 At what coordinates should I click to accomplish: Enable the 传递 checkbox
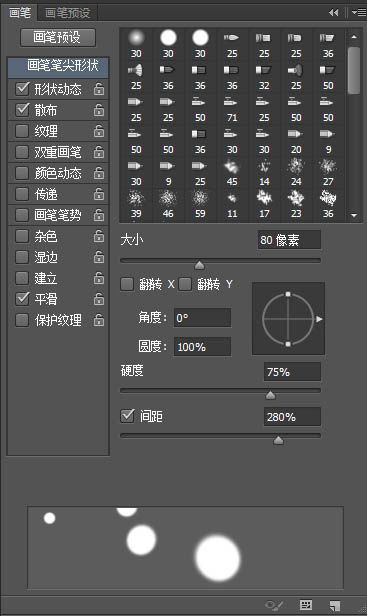click(x=22, y=194)
